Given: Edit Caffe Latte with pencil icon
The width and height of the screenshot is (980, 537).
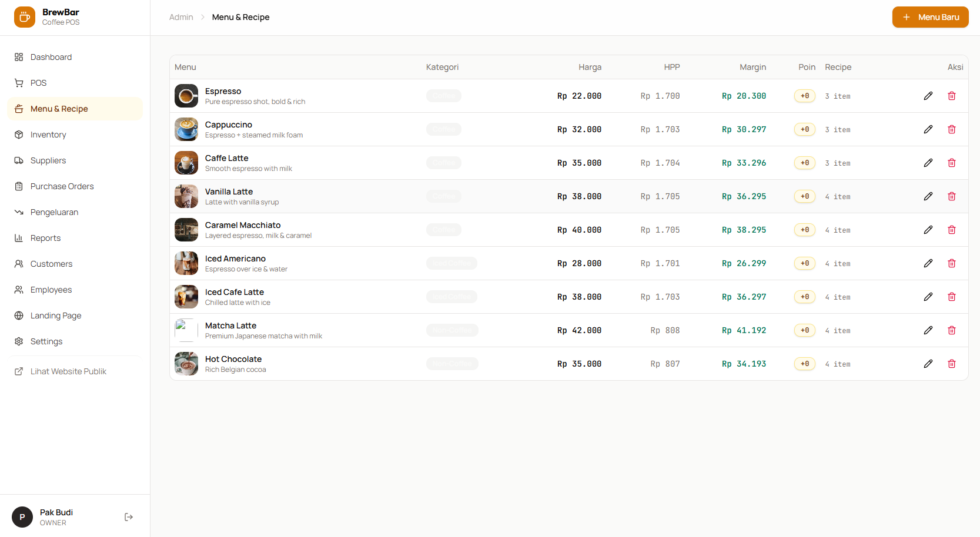Looking at the screenshot, I should pyautogui.click(x=928, y=163).
